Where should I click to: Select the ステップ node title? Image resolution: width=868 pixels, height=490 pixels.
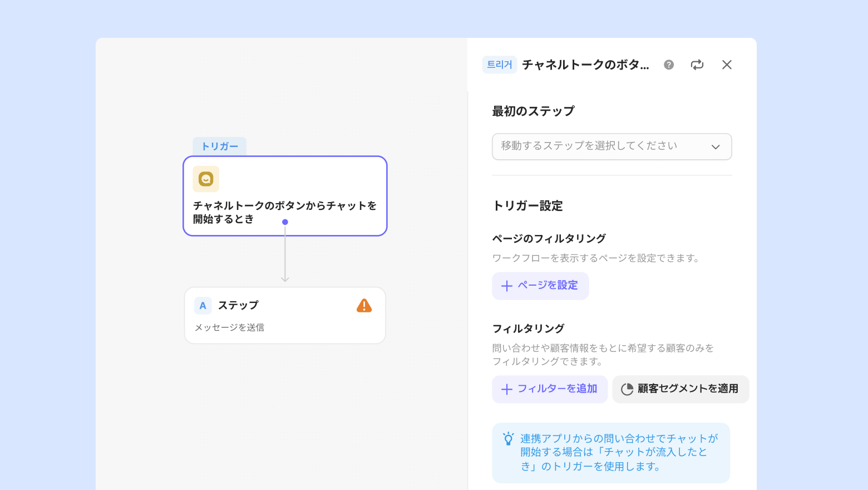pos(238,305)
